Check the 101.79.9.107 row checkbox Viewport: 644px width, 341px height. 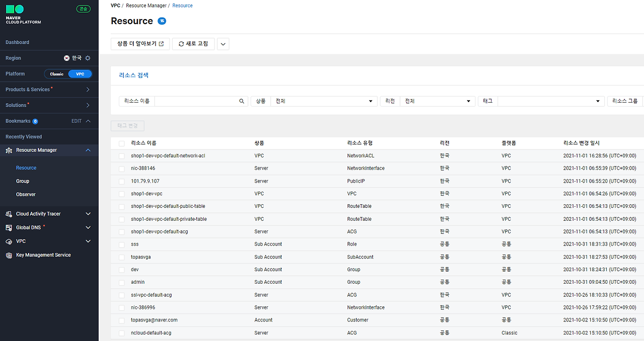121,182
